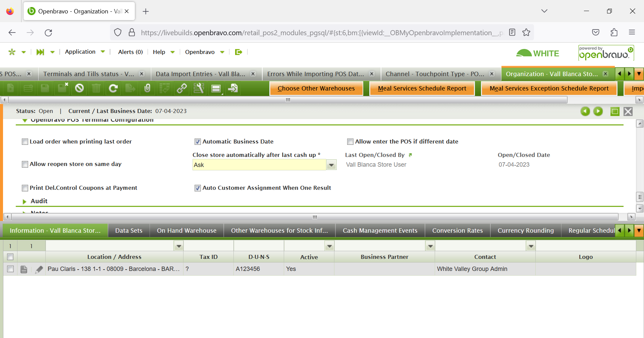Expand the Audit section
This screenshot has height=338, width=644.
24,202
